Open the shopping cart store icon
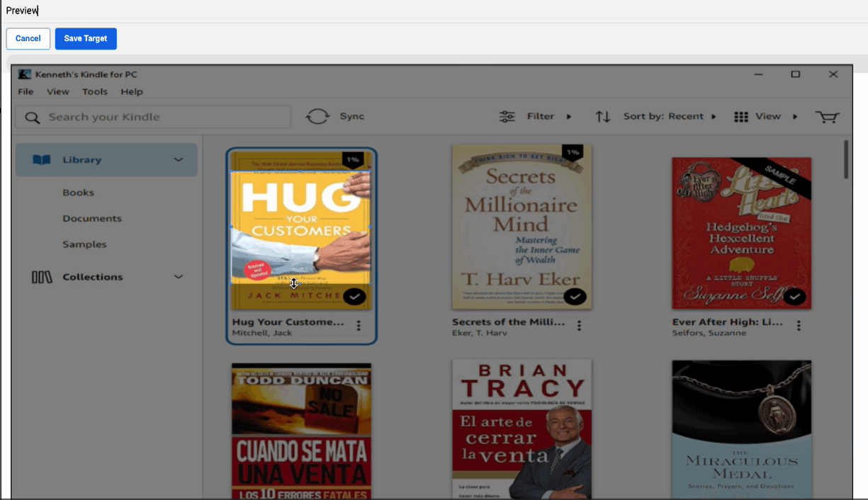The height and width of the screenshot is (500, 868). 827,117
